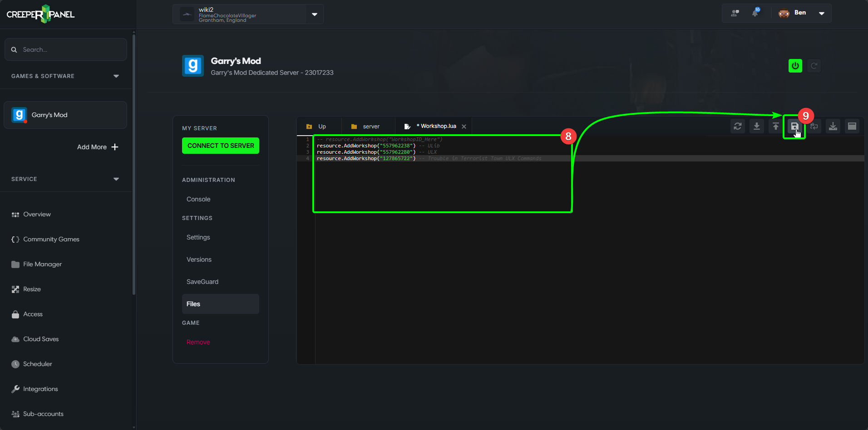
Task: Collapse the Games & Software section
Action: point(116,76)
